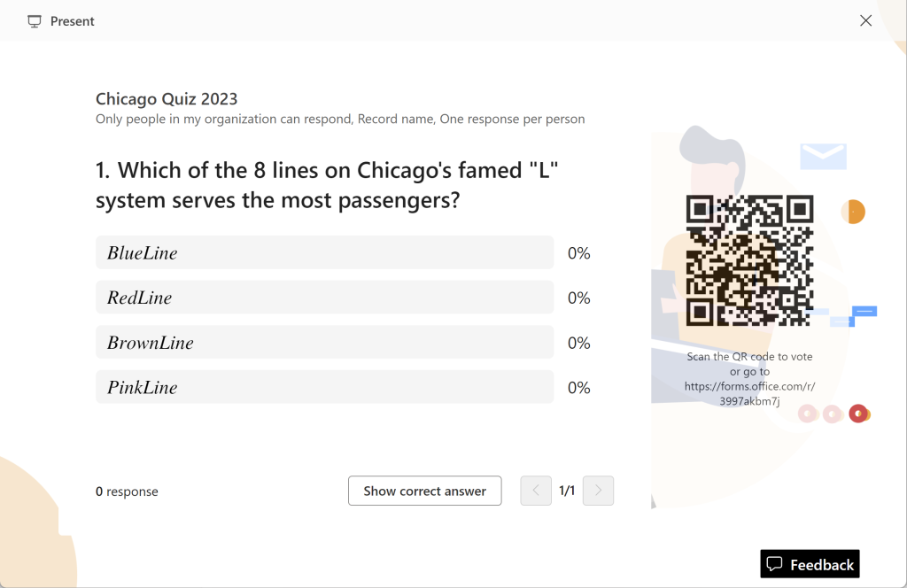Click the Present label in header
The height and width of the screenshot is (588, 907).
(x=73, y=21)
